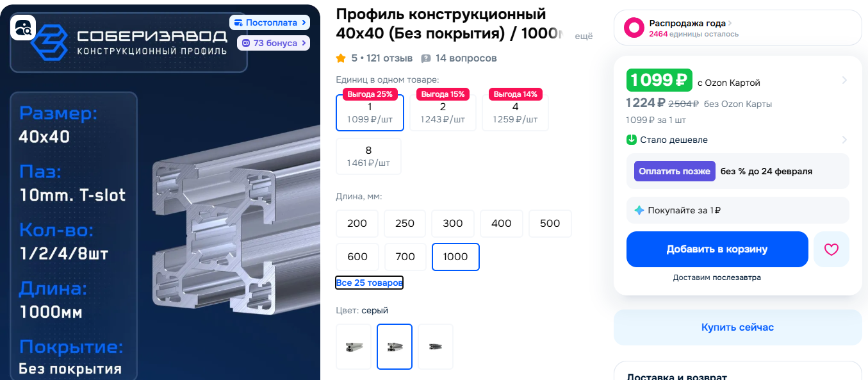Click the 73 бонуса badge icon
Image resolution: width=868 pixels, height=380 pixels.
tap(245, 43)
